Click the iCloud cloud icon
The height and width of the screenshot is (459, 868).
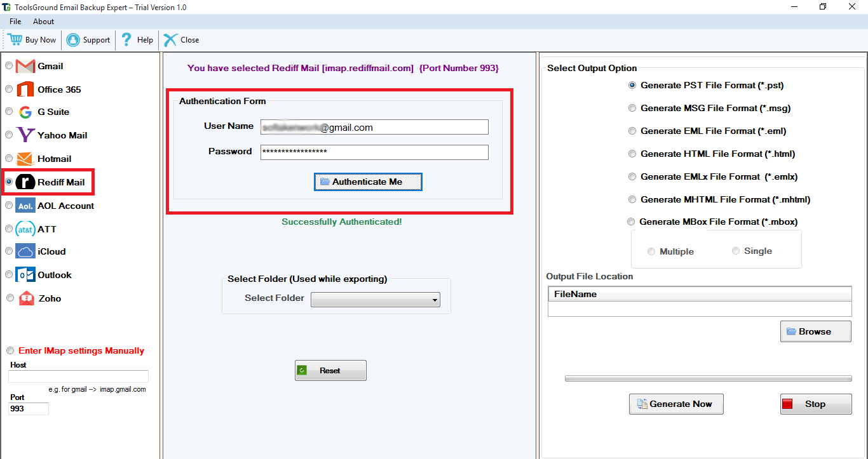25,251
